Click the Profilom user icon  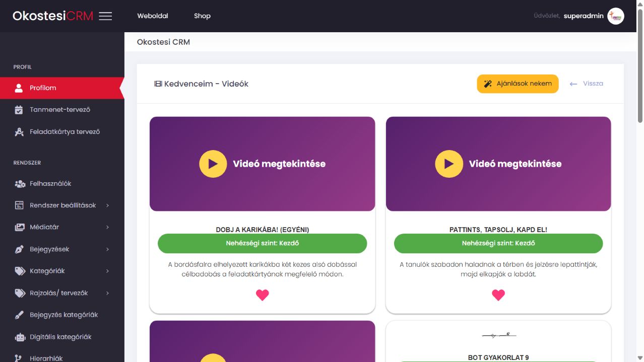tap(19, 88)
